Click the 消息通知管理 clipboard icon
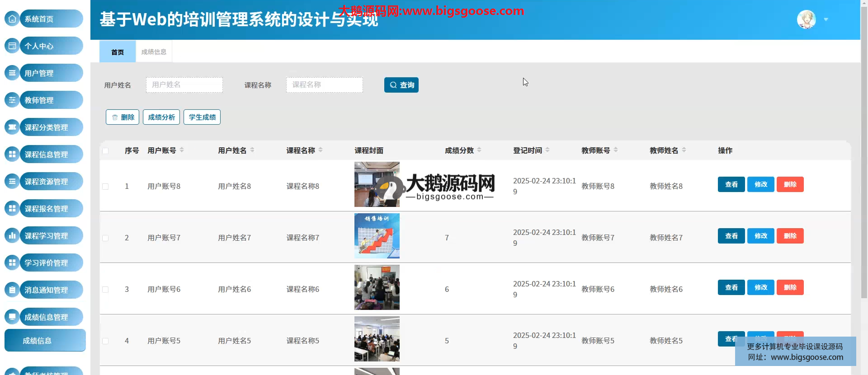The image size is (868, 375). tap(12, 290)
